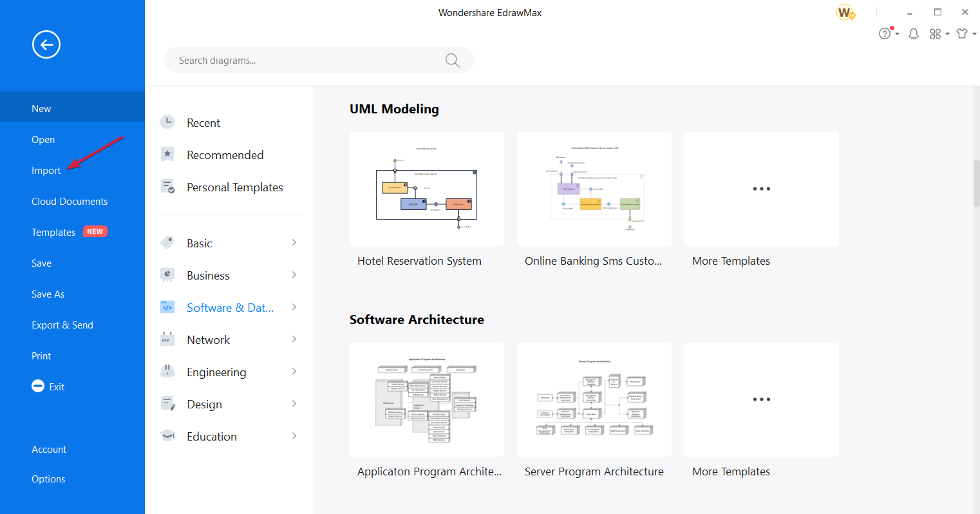The image size is (980, 514).
Task: Click the Search diagrams field
Action: click(x=319, y=60)
